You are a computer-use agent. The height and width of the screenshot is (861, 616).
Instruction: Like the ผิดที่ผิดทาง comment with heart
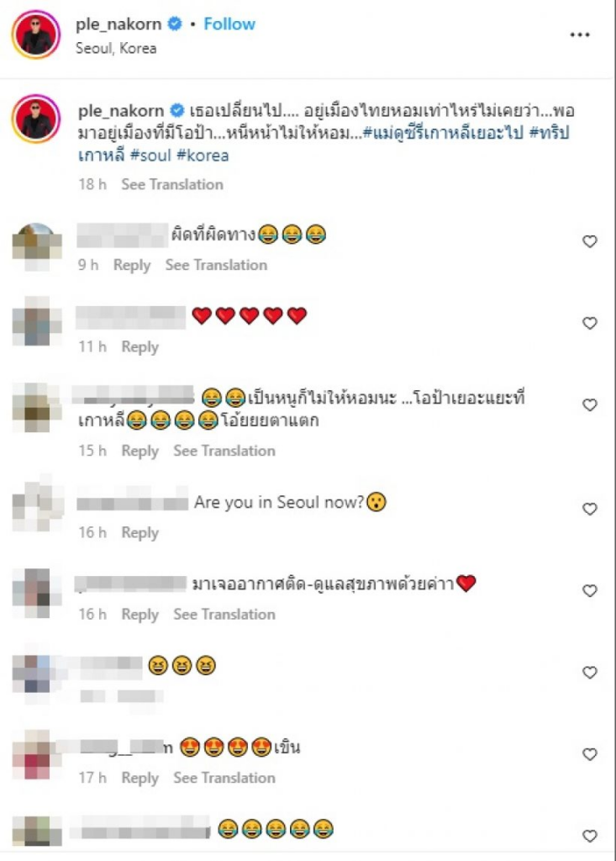coord(590,241)
